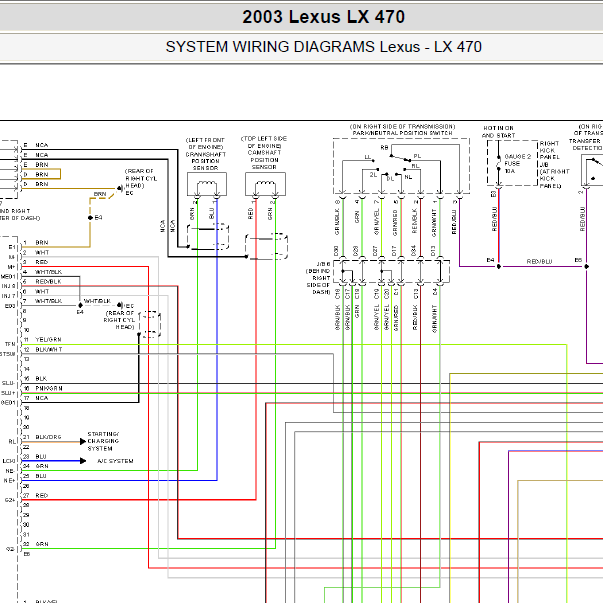Click the horizontal RED/BLU label between E4 and E5
603x603 pixels.
[539, 262]
